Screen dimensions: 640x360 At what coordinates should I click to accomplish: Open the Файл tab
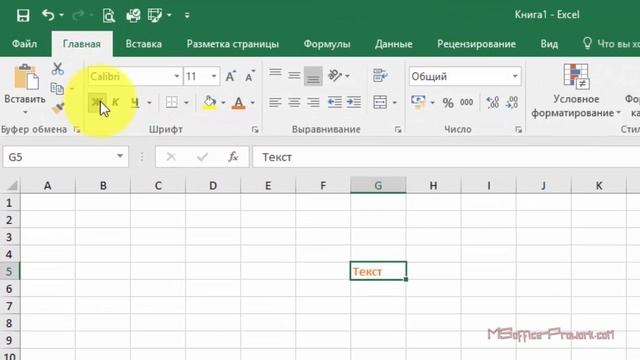coord(24,44)
